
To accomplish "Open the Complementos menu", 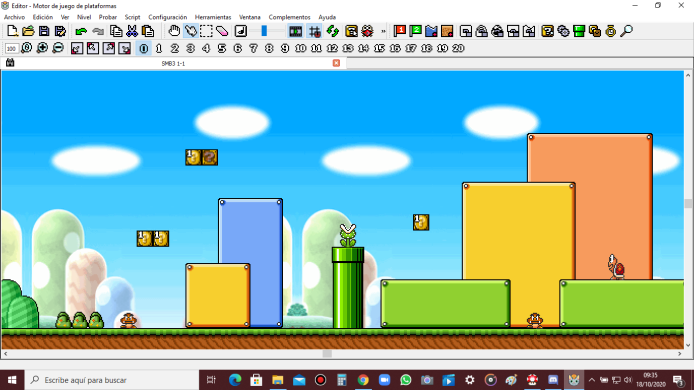I will click(289, 17).
